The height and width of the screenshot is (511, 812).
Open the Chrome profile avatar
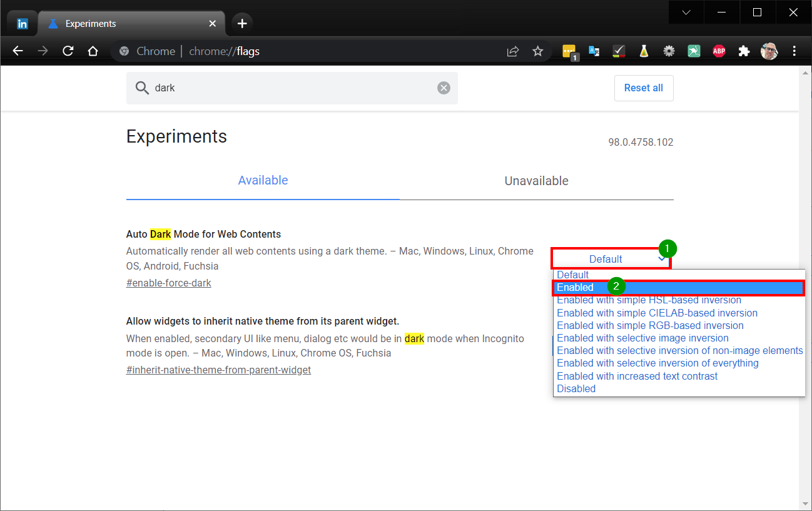tap(769, 51)
